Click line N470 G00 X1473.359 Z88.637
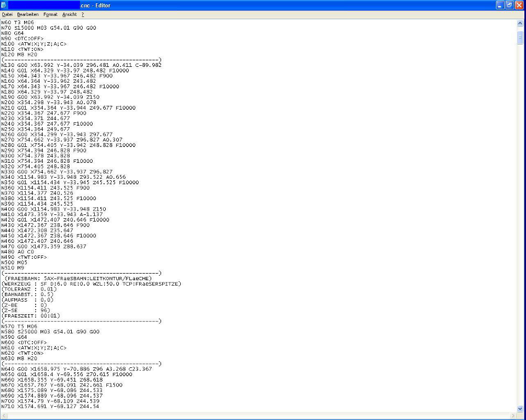 44,246
